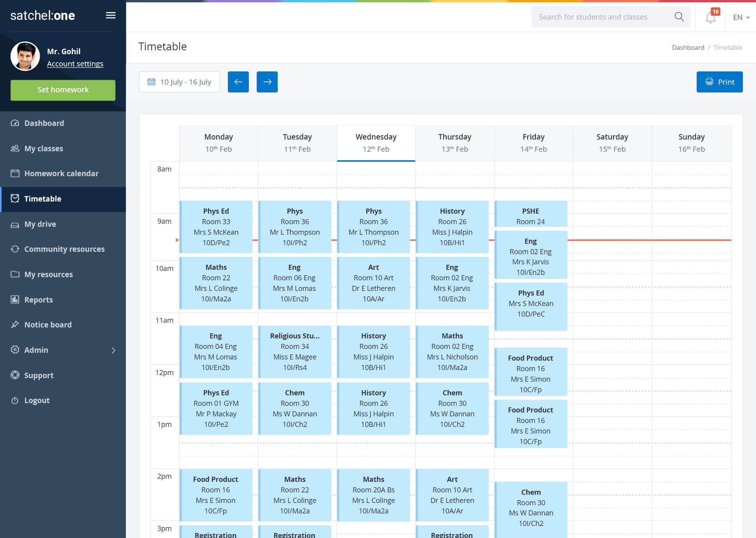
Task: Open Monday Phys Ed Room 01 GYM lesson
Action: [x=216, y=409]
